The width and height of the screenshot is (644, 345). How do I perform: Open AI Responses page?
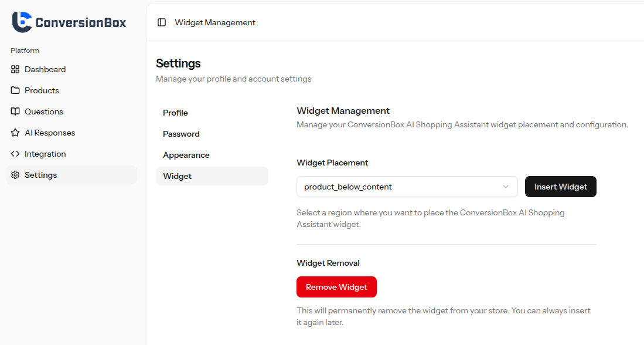click(x=50, y=133)
